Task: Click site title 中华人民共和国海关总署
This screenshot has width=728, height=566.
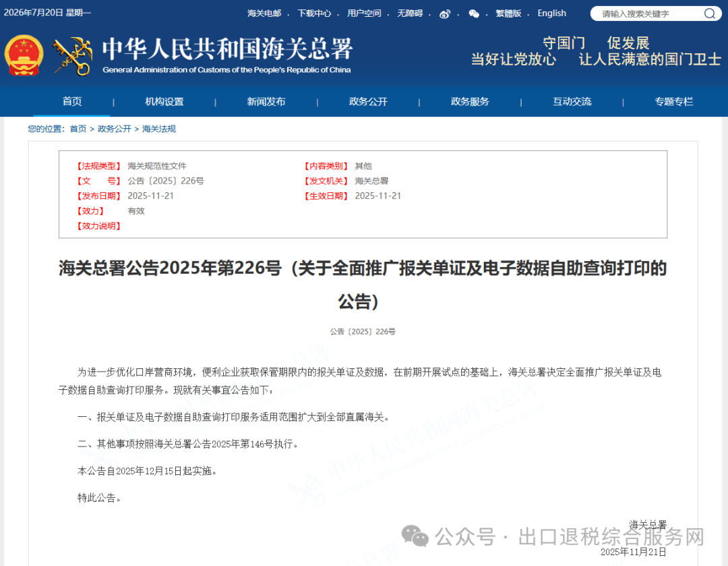Action: click(x=228, y=49)
